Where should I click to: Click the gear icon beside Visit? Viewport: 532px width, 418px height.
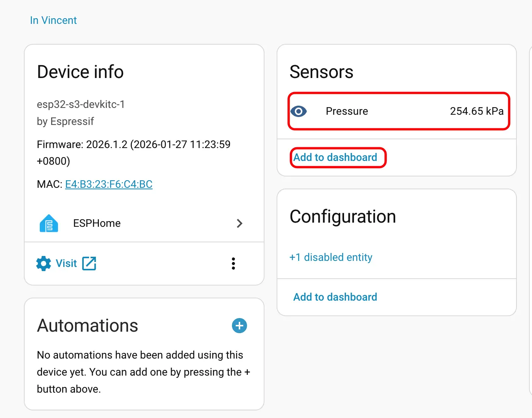point(44,264)
